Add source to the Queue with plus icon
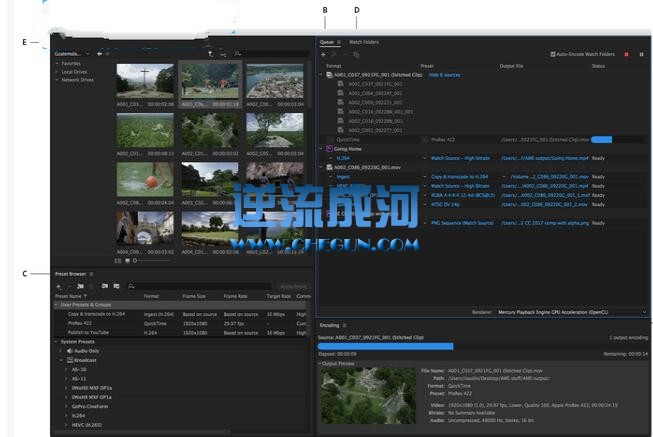This screenshot has width=653, height=437. [323, 55]
